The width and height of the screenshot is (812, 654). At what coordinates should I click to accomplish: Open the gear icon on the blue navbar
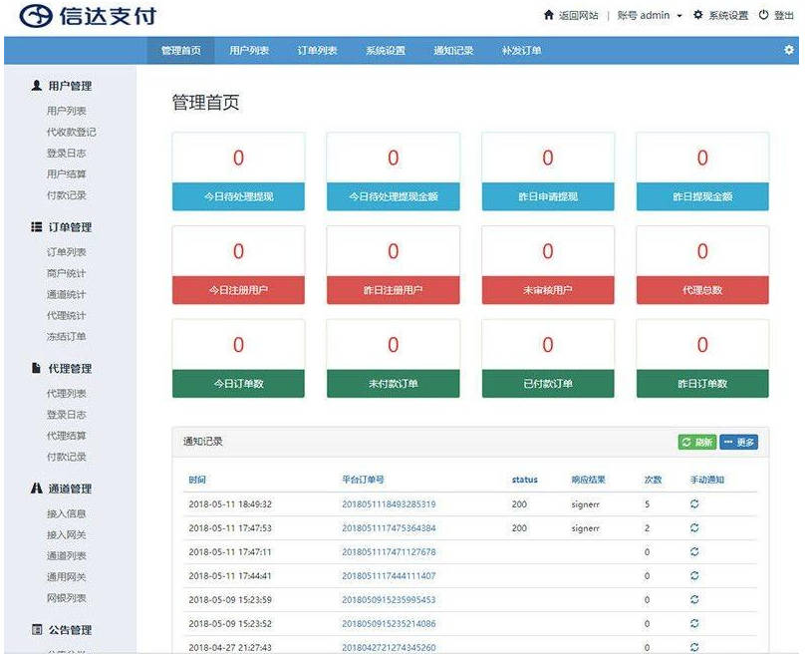click(x=789, y=50)
